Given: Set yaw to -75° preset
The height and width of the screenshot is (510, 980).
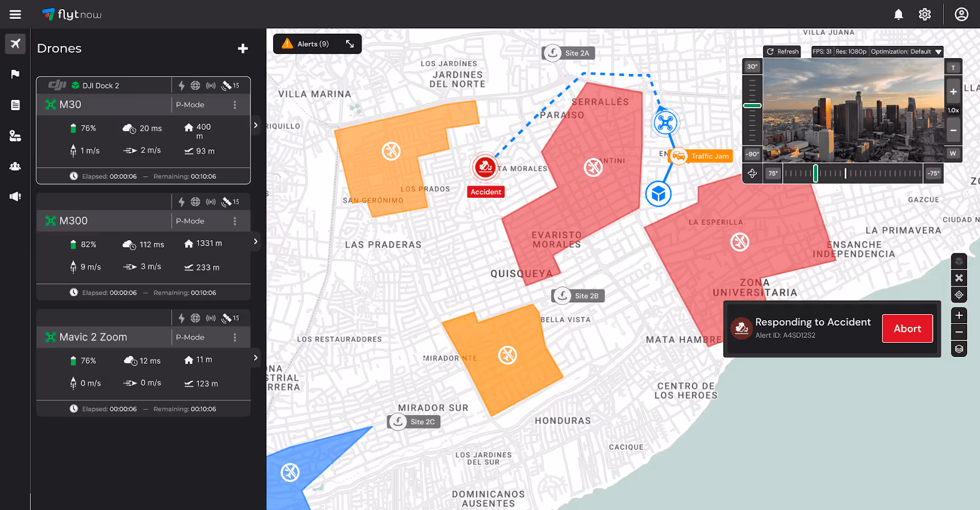Looking at the screenshot, I should tap(933, 173).
